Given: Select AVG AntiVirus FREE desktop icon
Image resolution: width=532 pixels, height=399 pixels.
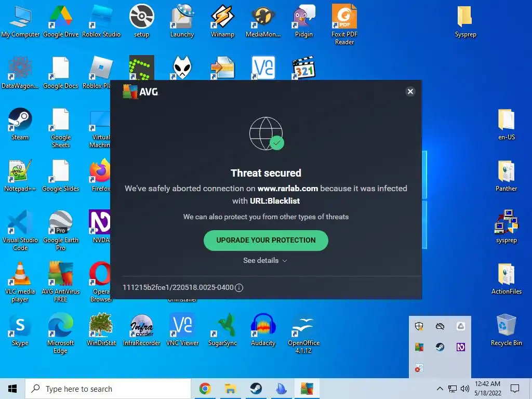Looking at the screenshot, I should tap(61, 282).
